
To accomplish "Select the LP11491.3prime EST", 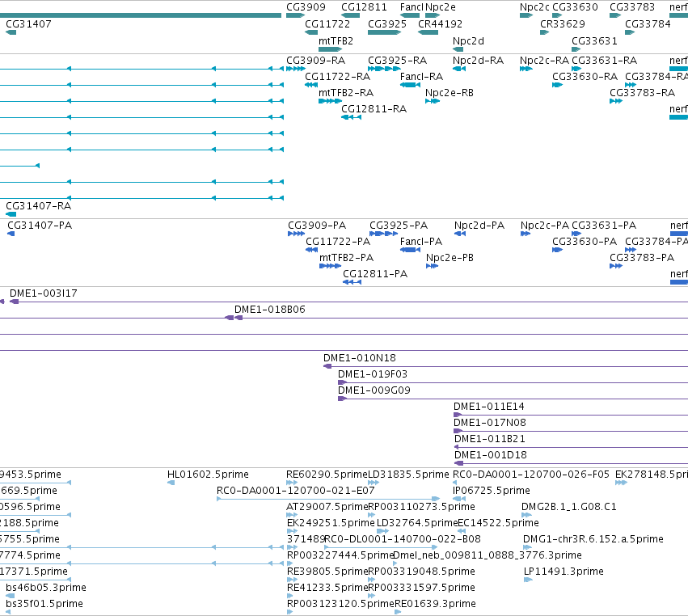I will click(x=528, y=580).
